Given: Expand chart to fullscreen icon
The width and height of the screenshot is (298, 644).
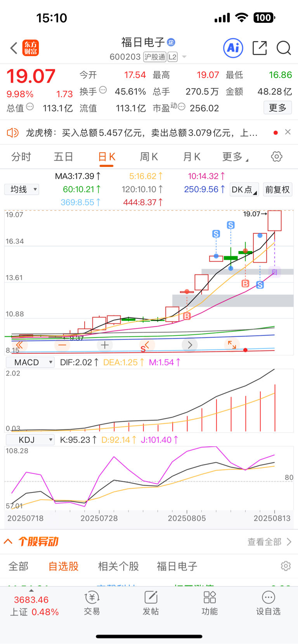Looking at the screenshot, I should pyautogui.click(x=232, y=344).
